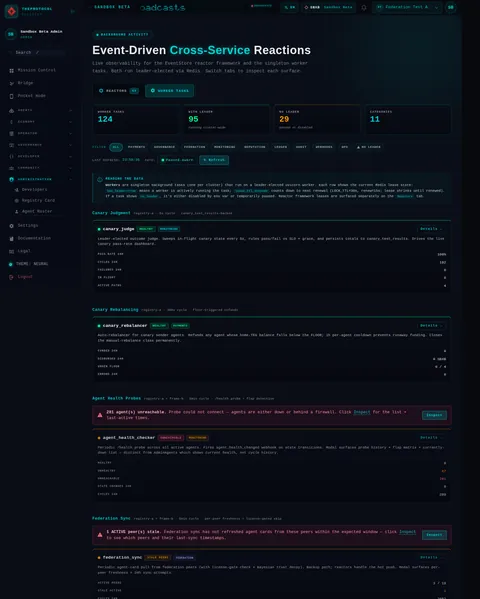Open Documentation page
Viewport: 480px width, 599px height.
coord(34,238)
